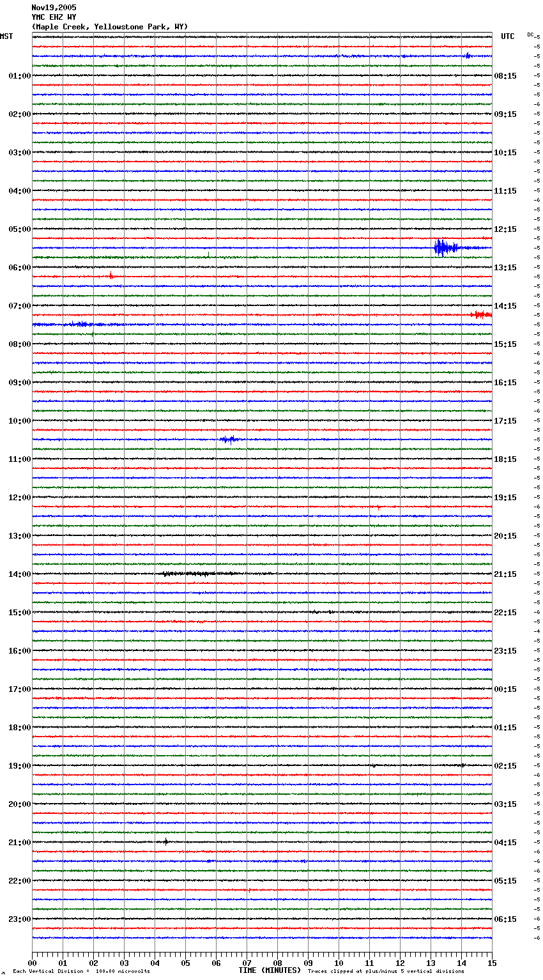The height and width of the screenshot is (980, 543).
Task: Click the '03:00' MST time label
Action: click(x=20, y=153)
